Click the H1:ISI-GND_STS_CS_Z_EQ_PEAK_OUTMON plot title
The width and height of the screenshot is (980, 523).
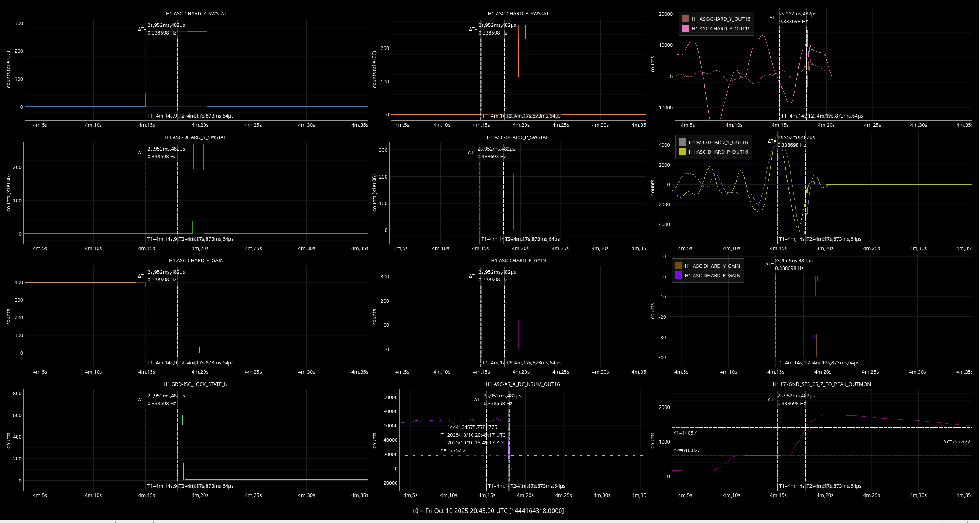pos(821,384)
